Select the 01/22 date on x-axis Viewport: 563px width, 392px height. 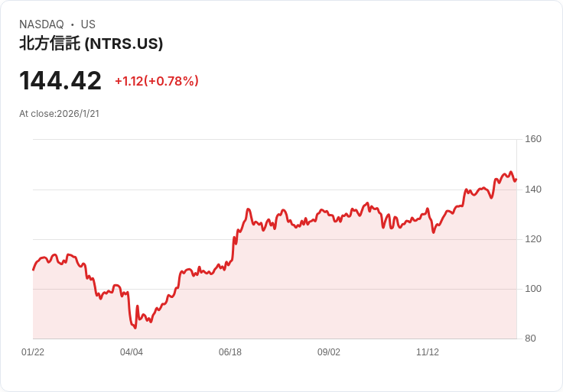tap(33, 352)
